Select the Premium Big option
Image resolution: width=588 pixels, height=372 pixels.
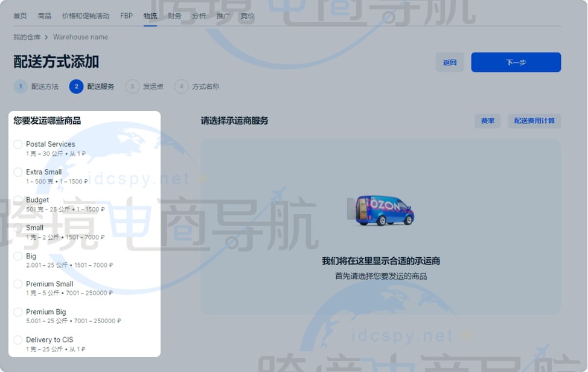(18, 312)
